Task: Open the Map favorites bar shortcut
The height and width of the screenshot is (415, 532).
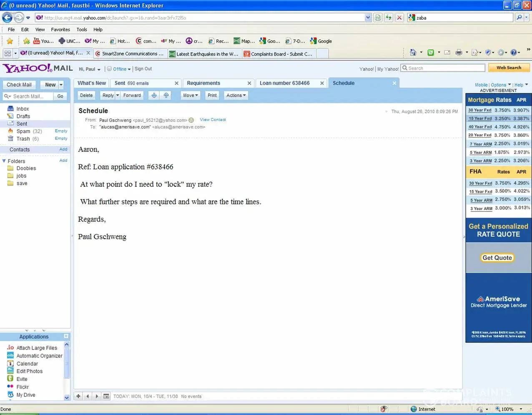Action: [x=244, y=41]
